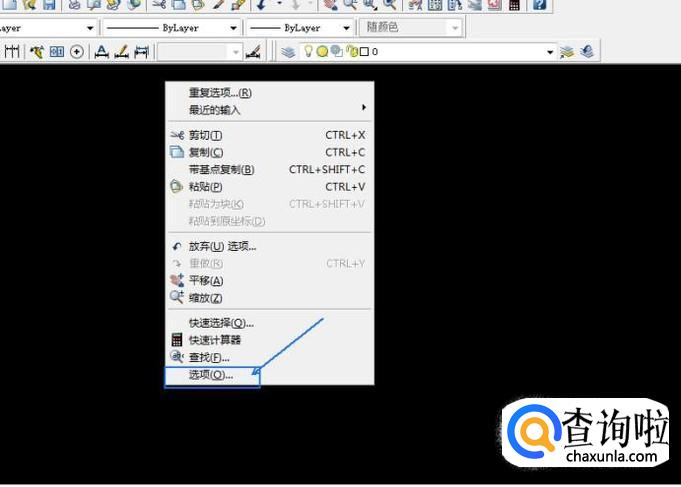This screenshot has height=487, width=681.
Task: Click Find (查找) menu entry
Action: pyautogui.click(x=208, y=357)
